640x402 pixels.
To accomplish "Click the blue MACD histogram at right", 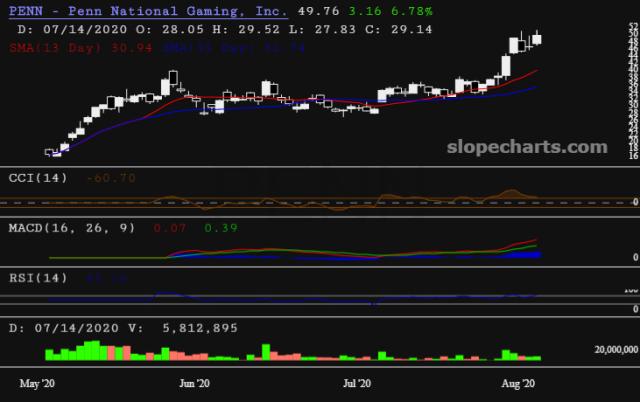I will (526, 255).
